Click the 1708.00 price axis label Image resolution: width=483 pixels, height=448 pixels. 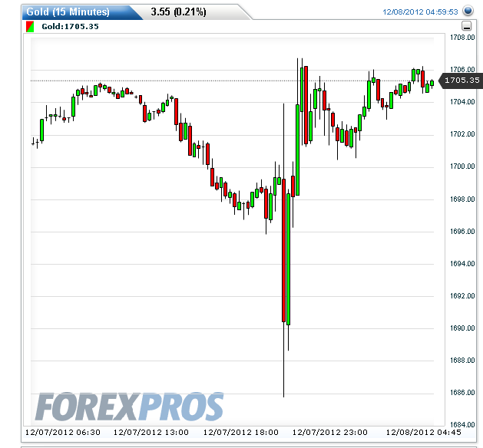[462, 38]
